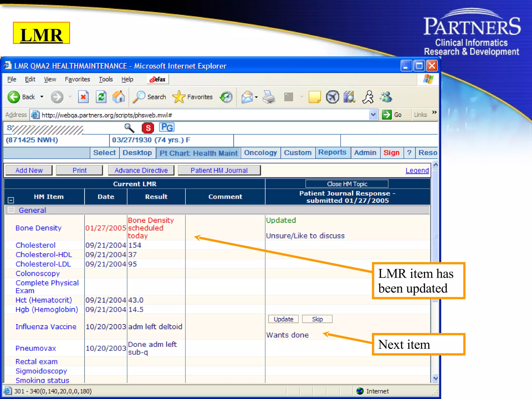Image resolution: width=532 pixels, height=399 pixels.
Task: Click the Links toolbar label
Action: (420, 115)
